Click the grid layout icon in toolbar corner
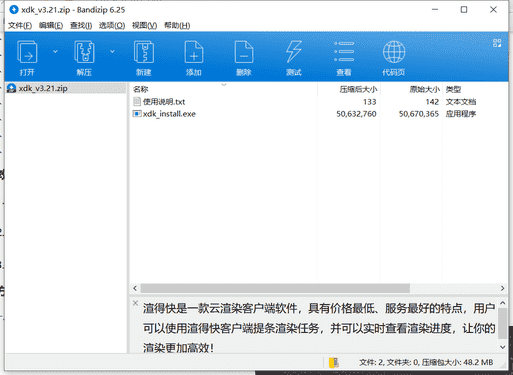 pyautogui.click(x=497, y=43)
